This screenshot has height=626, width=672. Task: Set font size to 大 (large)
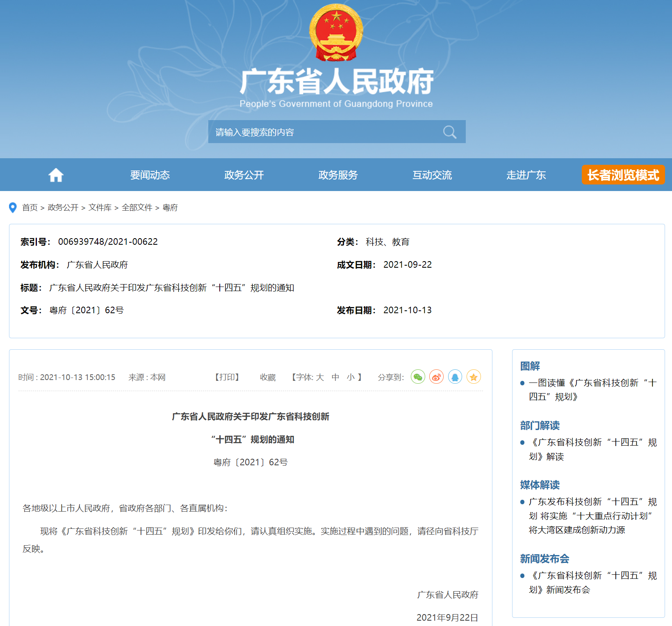pyautogui.click(x=320, y=377)
